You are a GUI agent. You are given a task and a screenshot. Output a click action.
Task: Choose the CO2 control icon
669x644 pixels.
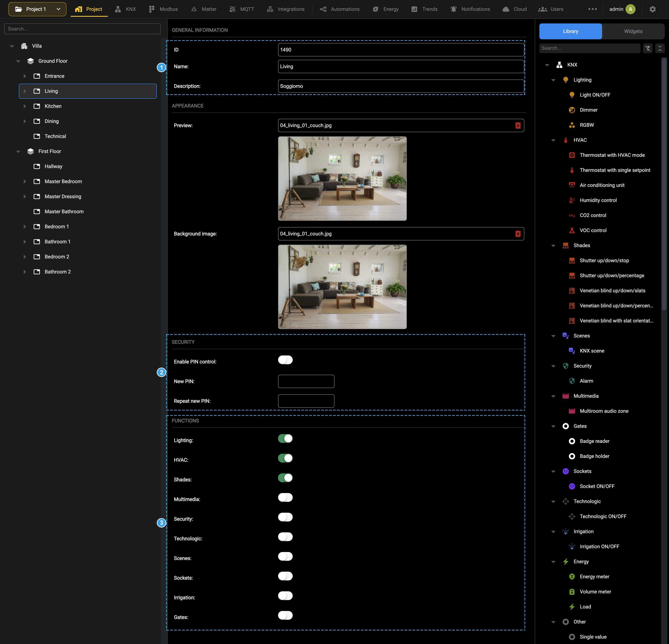[x=572, y=215]
